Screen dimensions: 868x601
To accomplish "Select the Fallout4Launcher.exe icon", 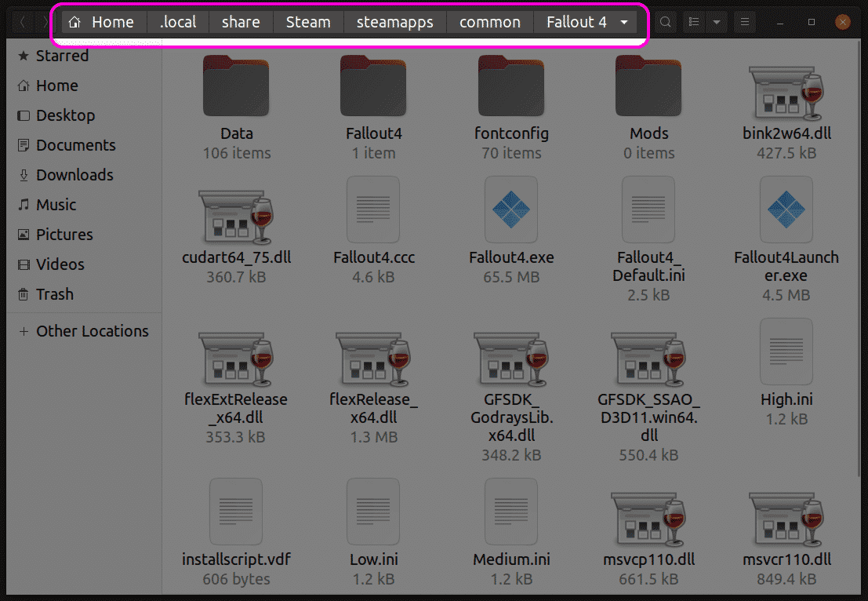I will (x=786, y=209).
